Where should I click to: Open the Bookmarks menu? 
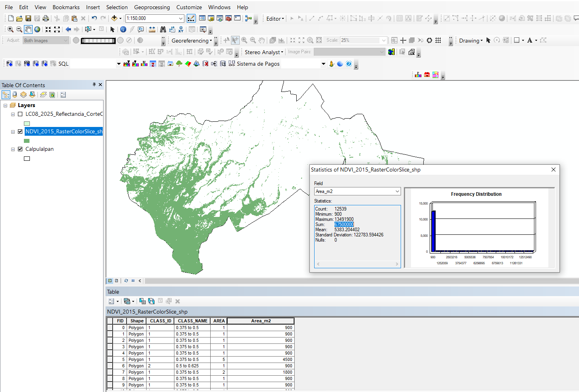66,7
